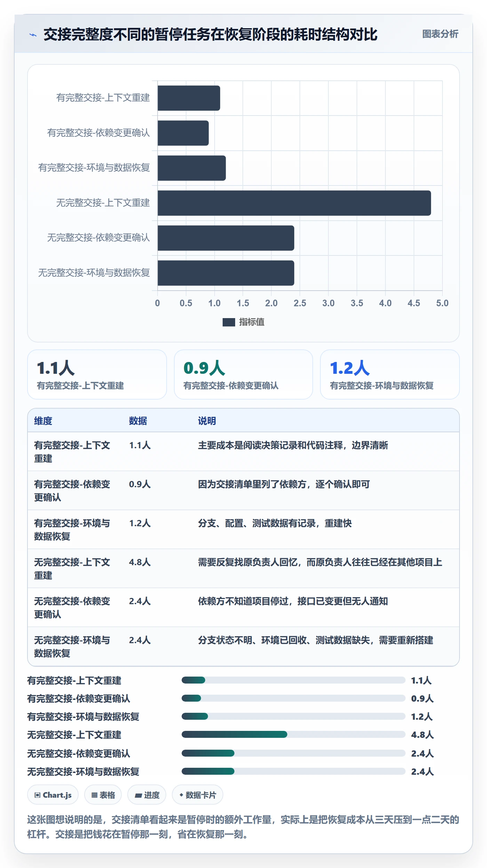Click the 有完整交接-依赖变更确认 chart bar
Image resolution: width=487 pixels, height=868 pixels.
(183, 133)
